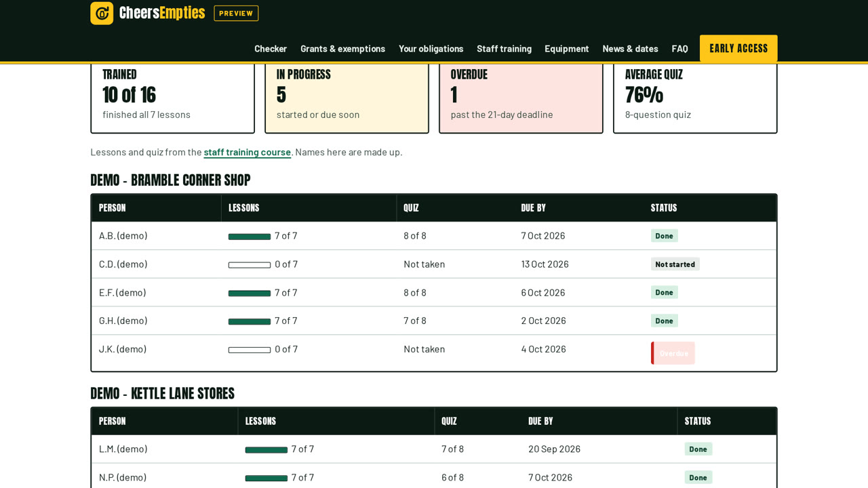Go to Grants & exemptions page

coord(342,49)
